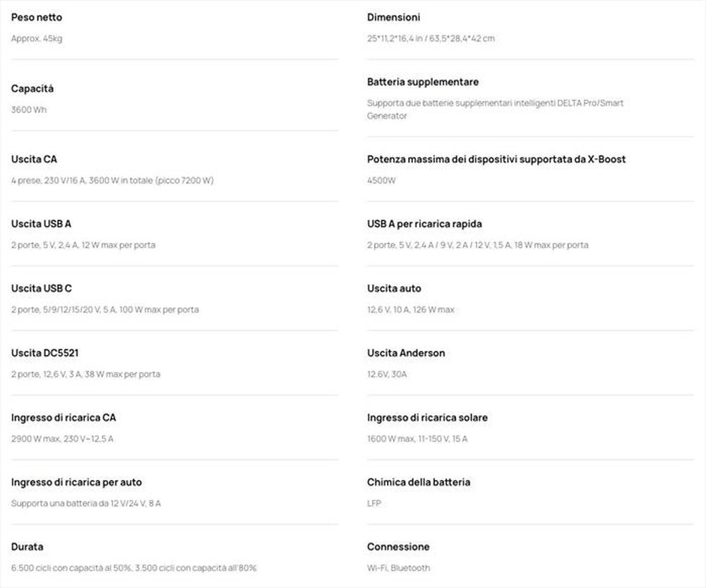Click the Peso netto heading
The width and height of the screenshot is (706, 588).
coord(37,18)
